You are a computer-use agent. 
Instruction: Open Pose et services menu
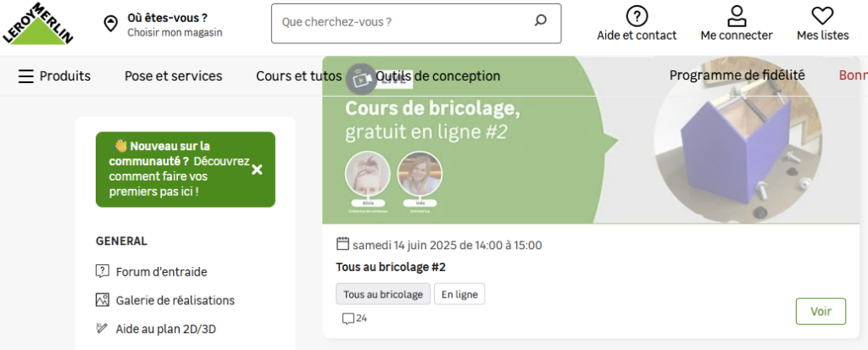click(x=173, y=76)
